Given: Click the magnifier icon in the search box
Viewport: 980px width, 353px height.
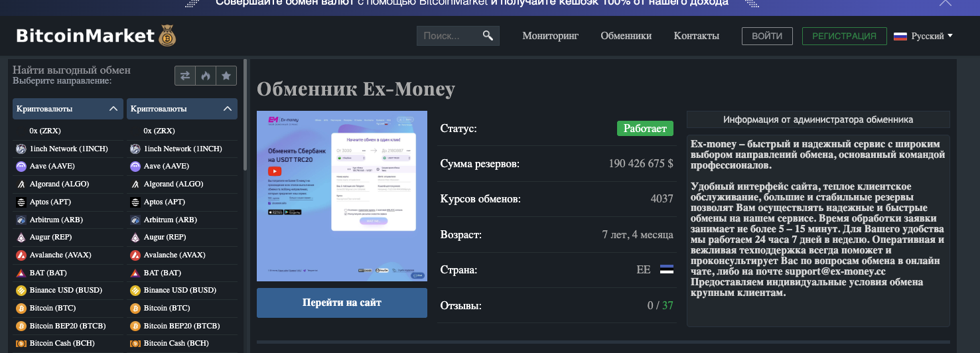Looking at the screenshot, I should coord(488,36).
